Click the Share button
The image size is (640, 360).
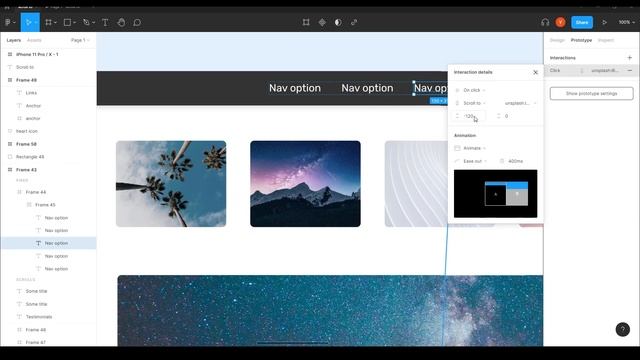582,22
